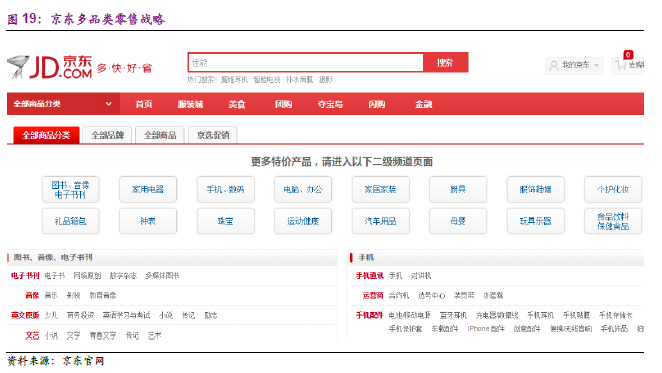Image resolution: width=662 pixels, height=373 pixels.
Task: Click the 手机 section header
Action: (x=366, y=257)
